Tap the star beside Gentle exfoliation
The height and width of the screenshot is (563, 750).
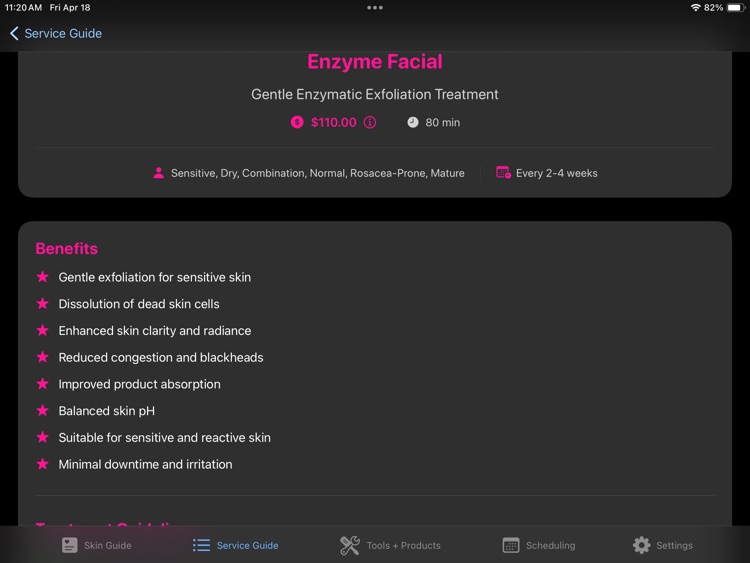tap(43, 277)
